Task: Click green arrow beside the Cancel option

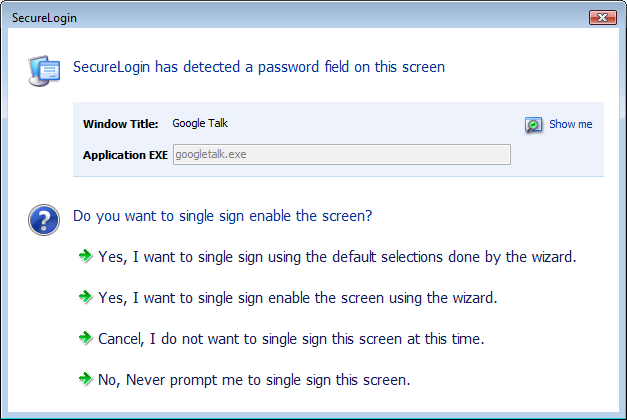Action: [86, 338]
